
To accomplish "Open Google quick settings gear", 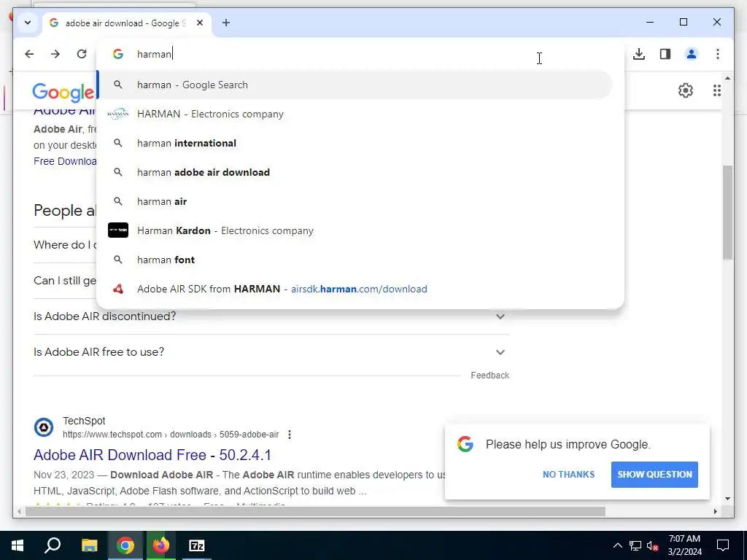I will [x=686, y=90].
